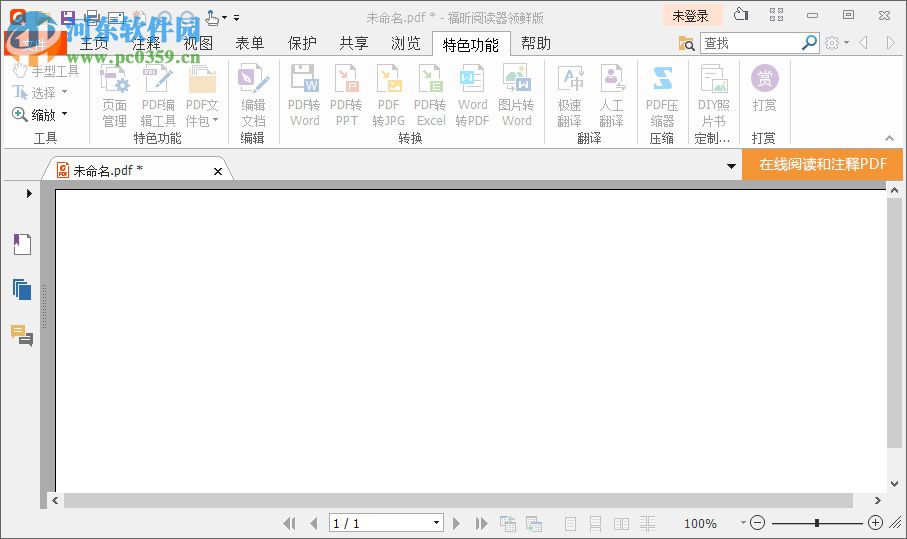Expand the 选择 tool dropdown
Screen dimensions: 907x539
(64, 91)
